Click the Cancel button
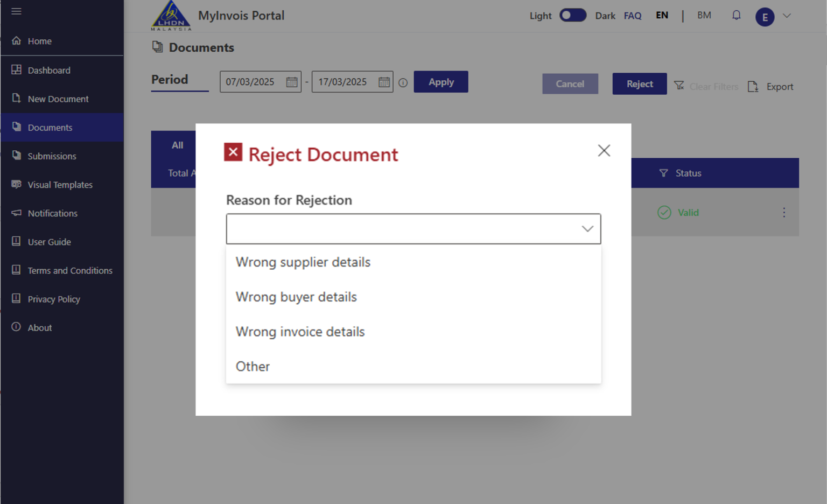The height and width of the screenshot is (504, 827). click(x=570, y=84)
